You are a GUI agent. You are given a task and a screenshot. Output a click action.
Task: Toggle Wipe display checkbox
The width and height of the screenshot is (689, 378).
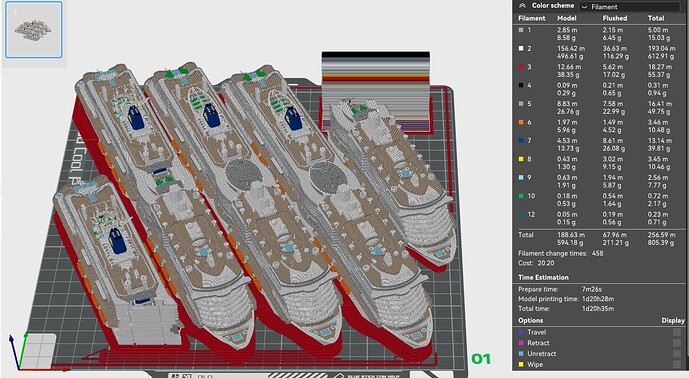pyautogui.click(x=677, y=364)
